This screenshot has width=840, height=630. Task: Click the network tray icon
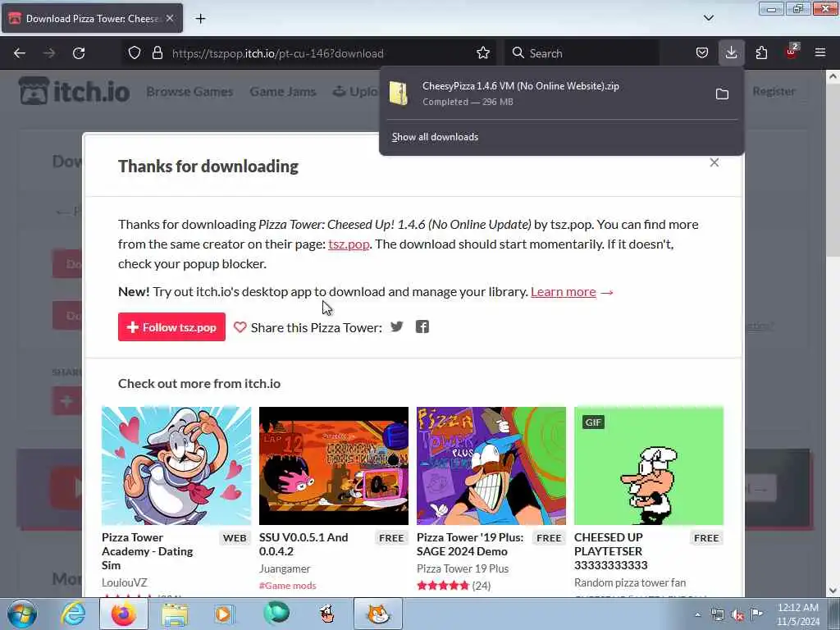click(718, 615)
